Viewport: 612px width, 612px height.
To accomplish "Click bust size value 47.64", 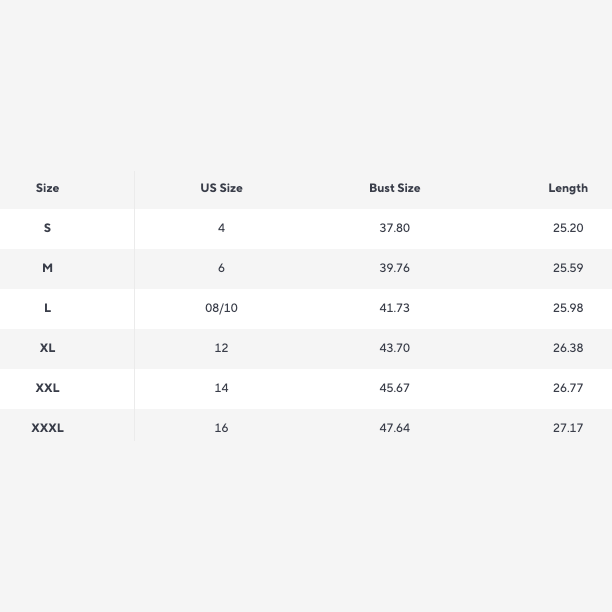I will click(x=395, y=428).
